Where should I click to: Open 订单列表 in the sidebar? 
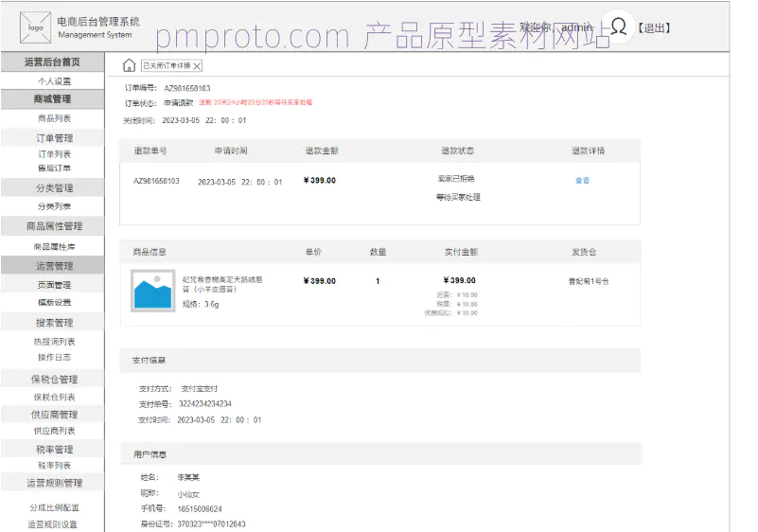pyautogui.click(x=54, y=153)
